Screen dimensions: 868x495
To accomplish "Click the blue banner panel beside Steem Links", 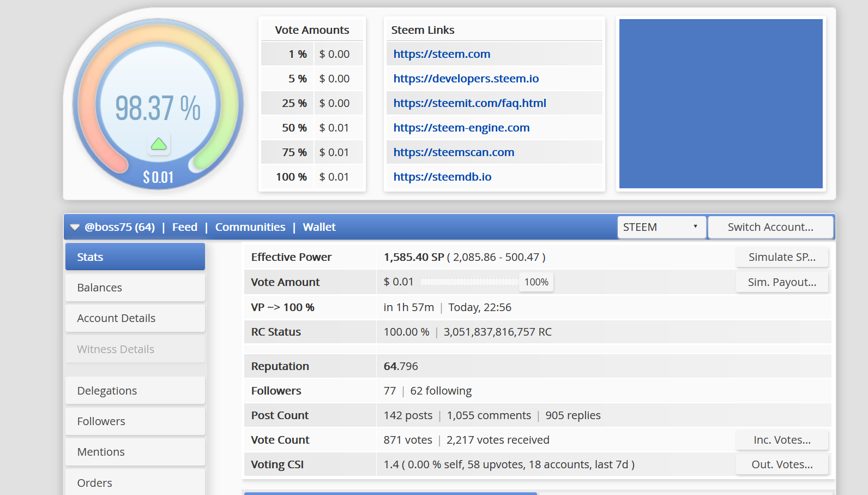I will pos(721,104).
